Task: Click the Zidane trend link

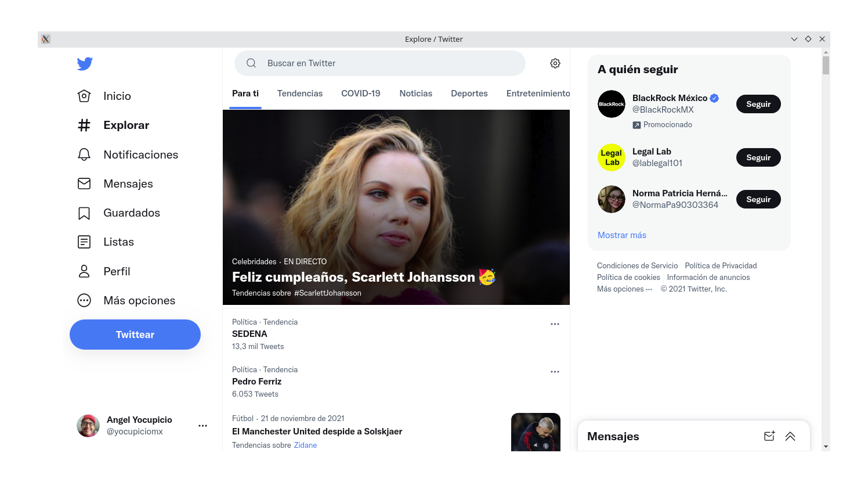Action: (305, 445)
